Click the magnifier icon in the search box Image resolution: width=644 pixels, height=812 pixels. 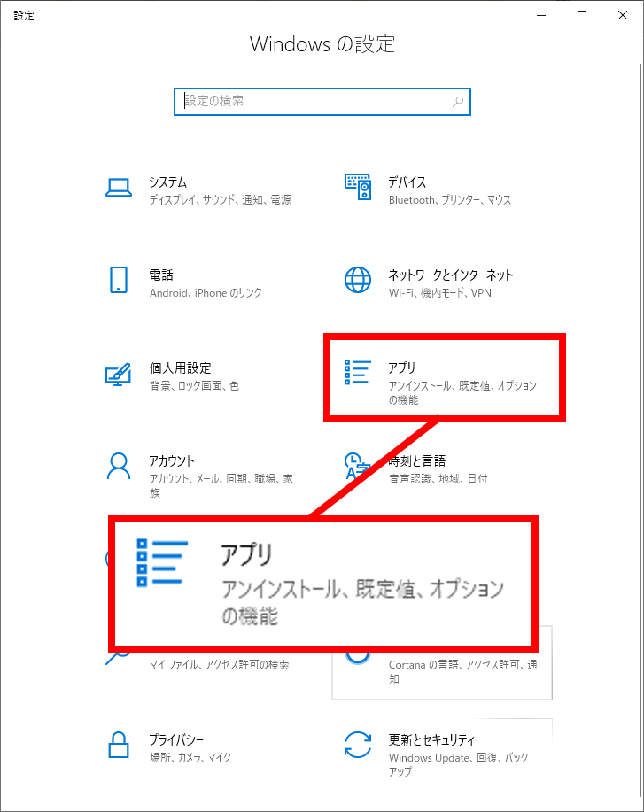click(457, 102)
